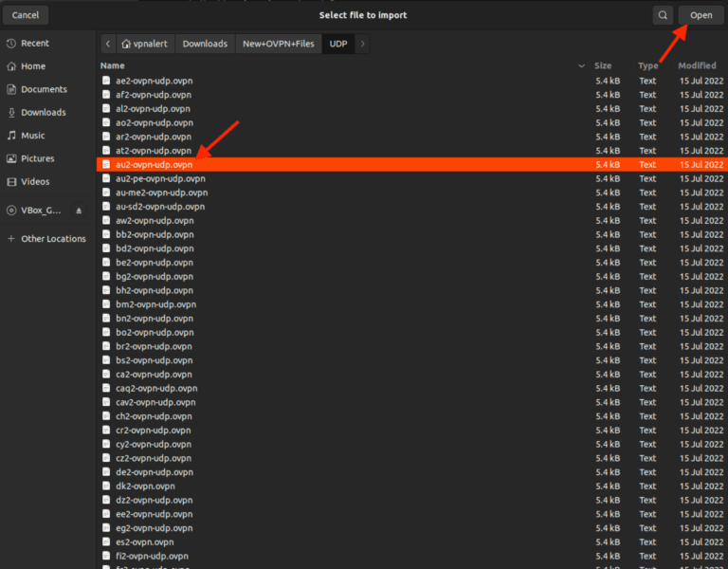Screen dimensions: 728x569
Task: Sort files by Size column
Action: (x=603, y=66)
